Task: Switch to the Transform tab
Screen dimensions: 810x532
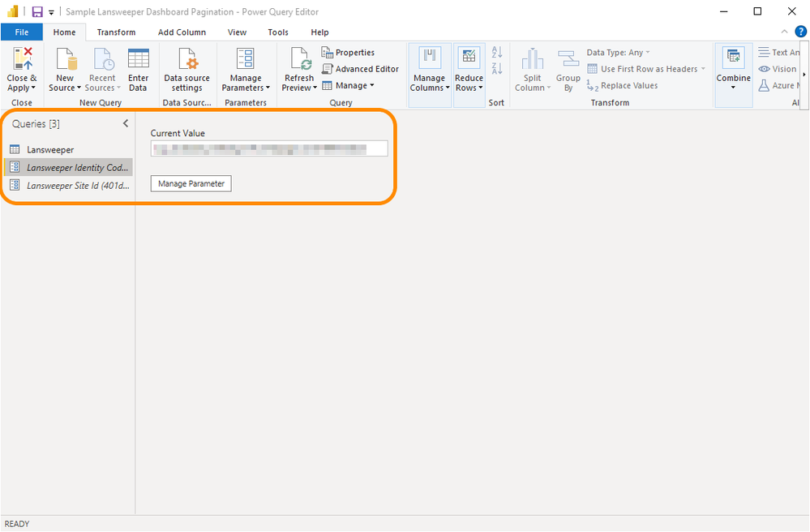Action: click(x=116, y=32)
